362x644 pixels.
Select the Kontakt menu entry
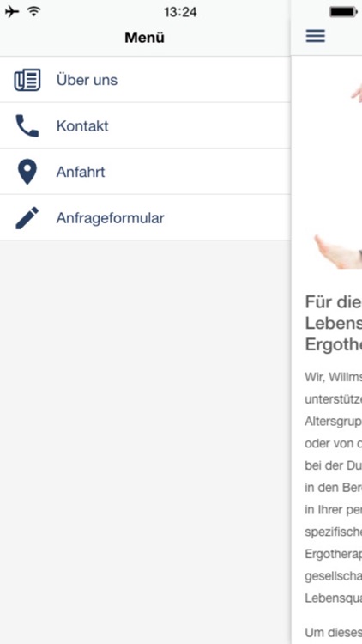tap(145, 125)
